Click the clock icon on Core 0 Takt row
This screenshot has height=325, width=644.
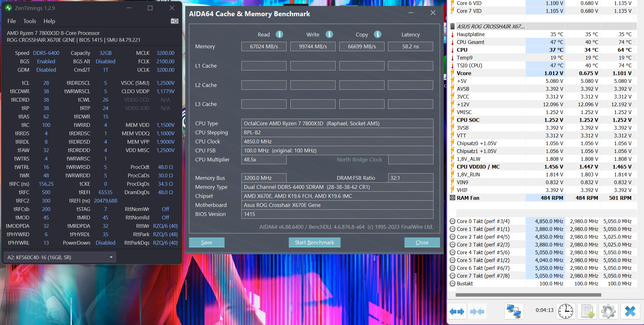click(453, 221)
